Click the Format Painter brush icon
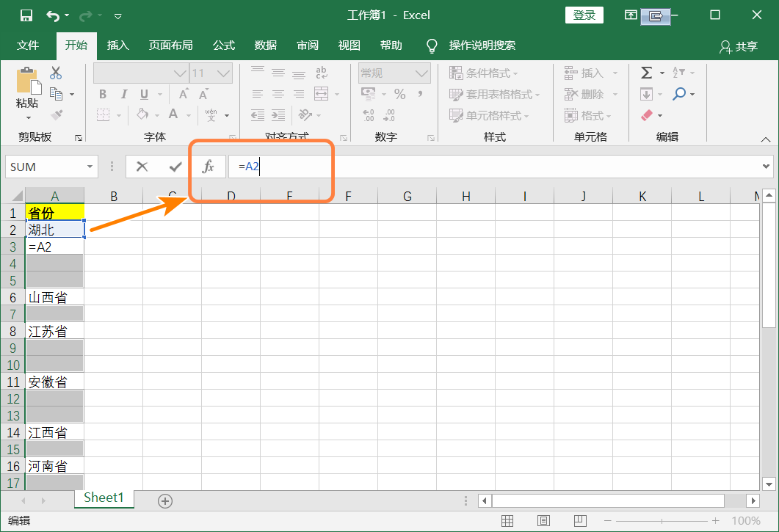779x532 pixels. tap(57, 114)
